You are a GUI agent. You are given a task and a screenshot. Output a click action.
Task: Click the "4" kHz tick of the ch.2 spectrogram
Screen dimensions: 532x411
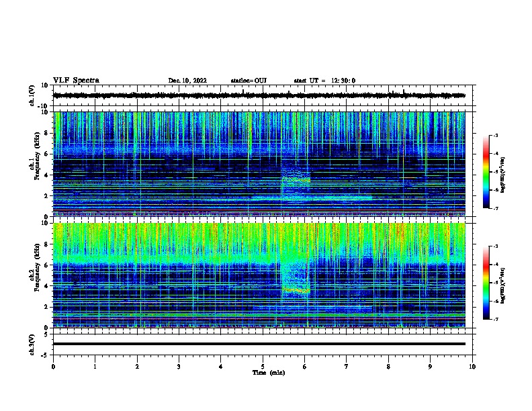point(46,286)
